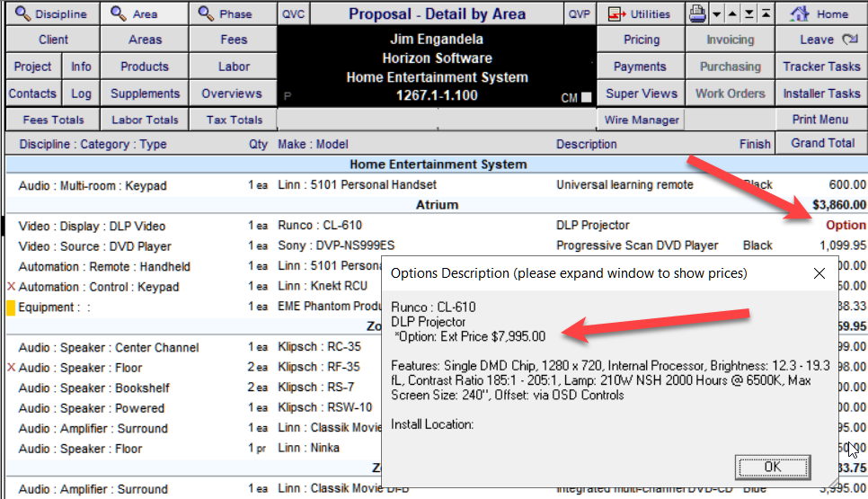868x499 pixels.
Task: Open the Print Menu
Action: 820,120
